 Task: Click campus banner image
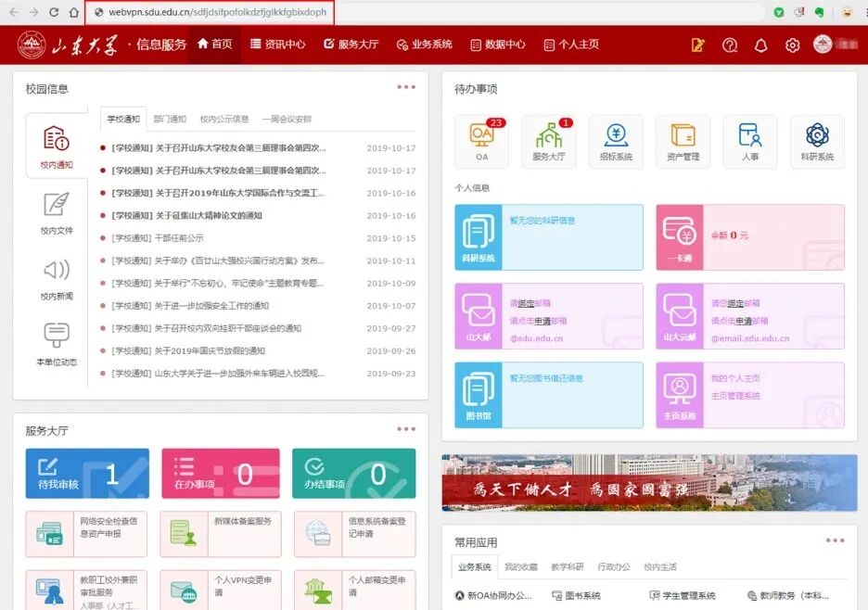[x=649, y=483]
